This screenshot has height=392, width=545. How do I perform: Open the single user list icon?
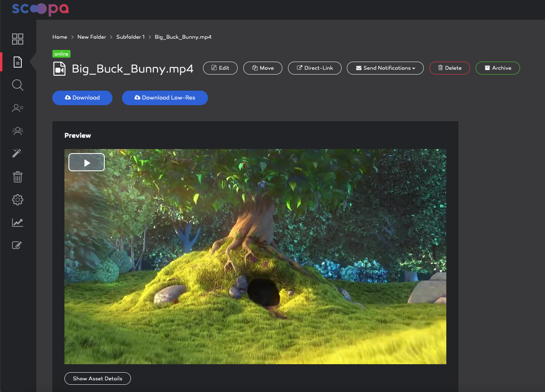[18, 108]
